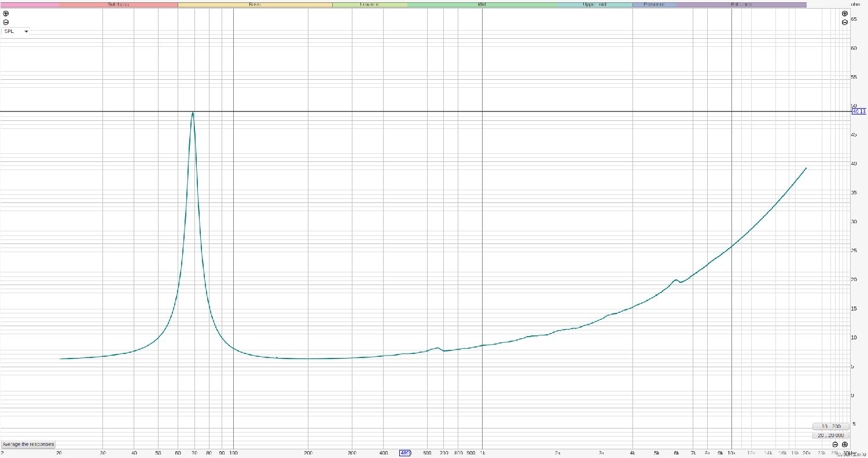This screenshot has width=868, height=458.
Task: Click the 10k frequency axis label
Action: (x=732, y=453)
